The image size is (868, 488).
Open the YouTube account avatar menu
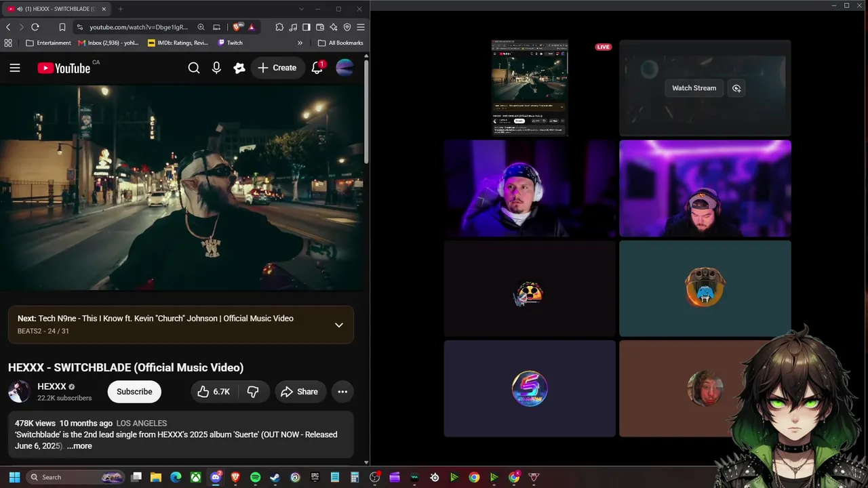point(344,68)
